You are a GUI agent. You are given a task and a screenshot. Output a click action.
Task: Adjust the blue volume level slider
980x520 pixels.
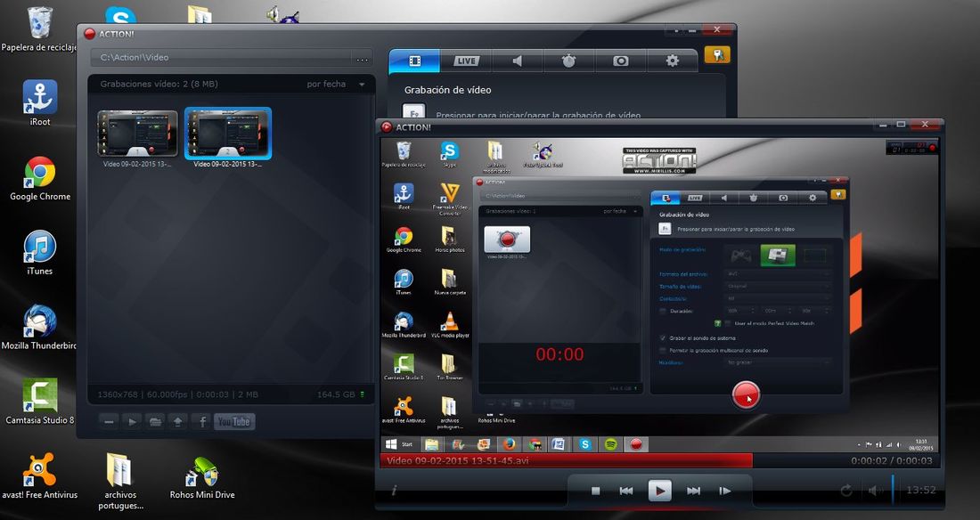coord(893,490)
